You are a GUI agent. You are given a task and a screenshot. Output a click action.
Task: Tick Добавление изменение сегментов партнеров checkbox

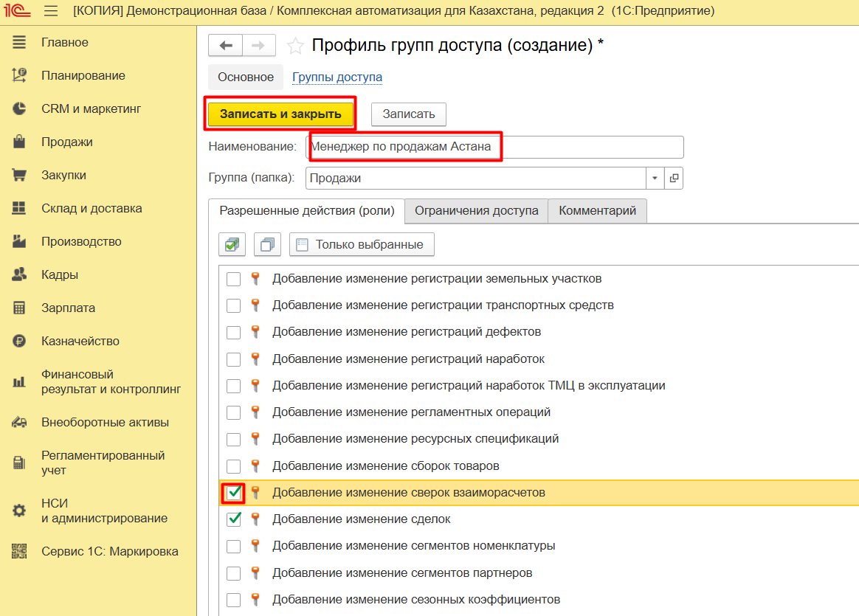(234, 573)
